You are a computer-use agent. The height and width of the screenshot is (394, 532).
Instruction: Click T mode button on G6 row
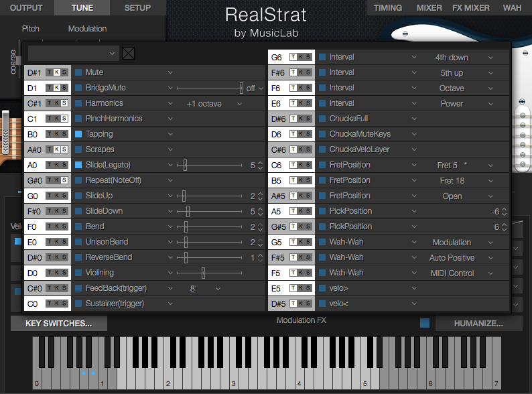pos(293,57)
